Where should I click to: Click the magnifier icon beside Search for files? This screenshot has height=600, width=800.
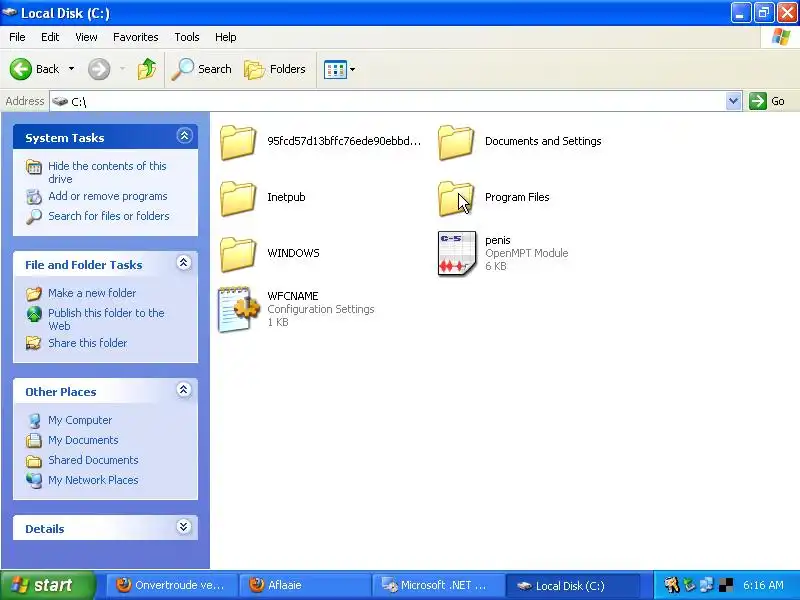pyautogui.click(x=34, y=217)
